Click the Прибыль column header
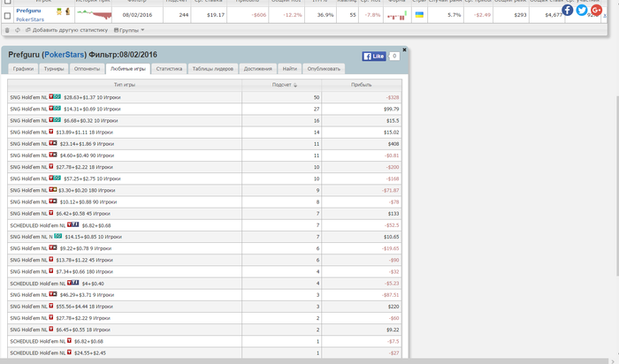 tap(361, 85)
